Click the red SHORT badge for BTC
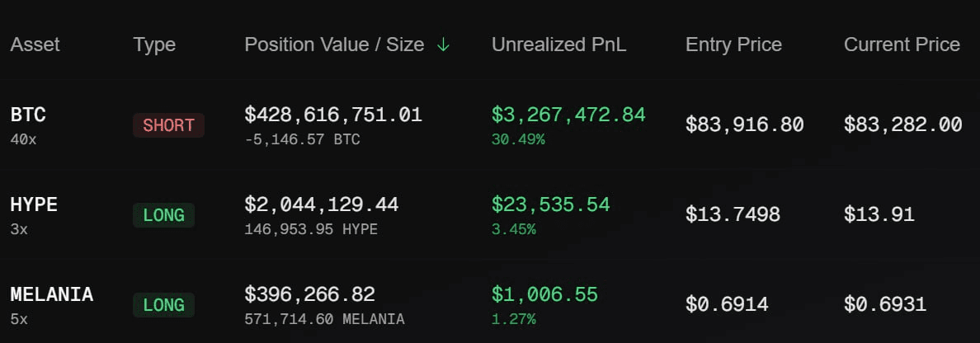This screenshot has width=980, height=343. [169, 125]
